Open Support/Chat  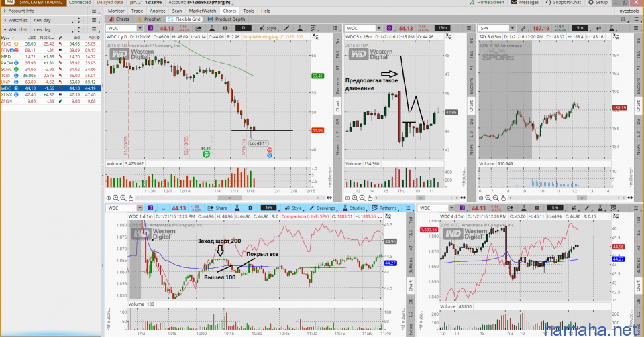pos(563,3)
